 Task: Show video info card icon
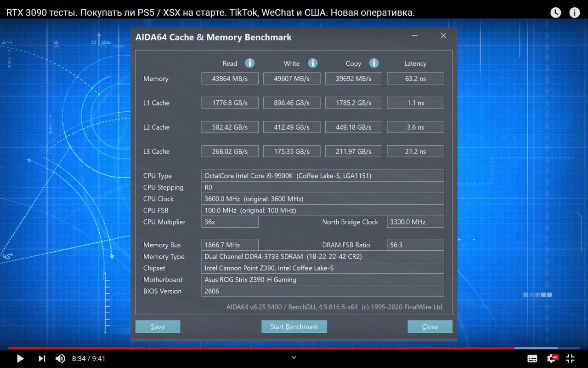(575, 12)
